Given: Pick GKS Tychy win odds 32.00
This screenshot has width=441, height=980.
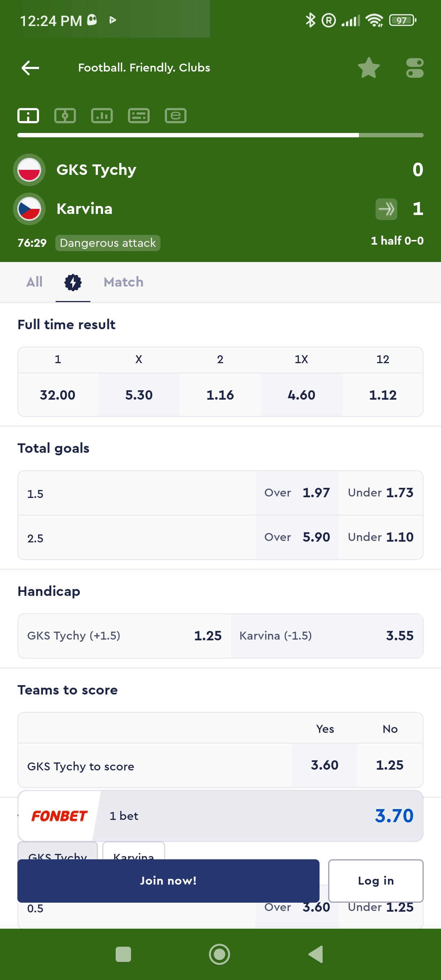Looking at the screenshot, I should point(58,395).
